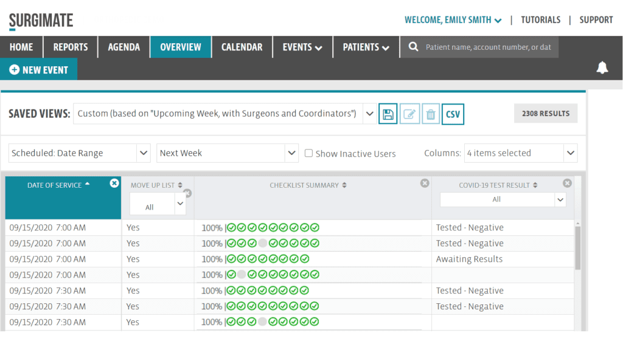Viewport: 623px width, 364px height.
Task: Delete saved view using trash icon
Action: click(x=431, y=114)
